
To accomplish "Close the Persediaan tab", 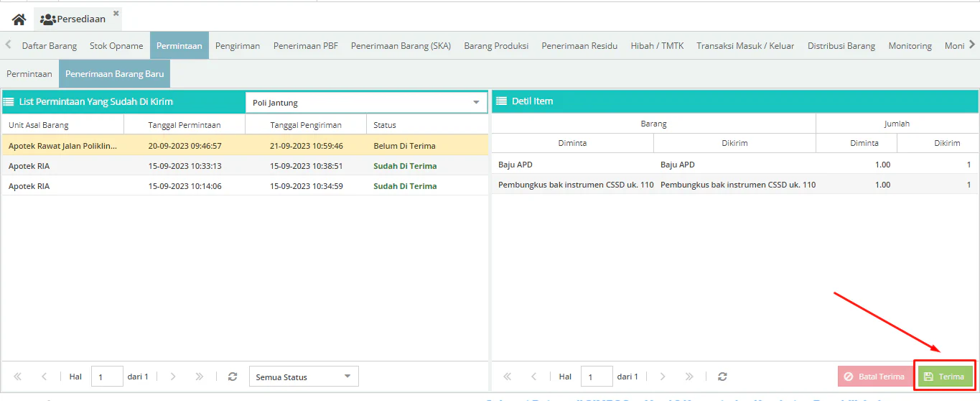I will pos(116,13).
